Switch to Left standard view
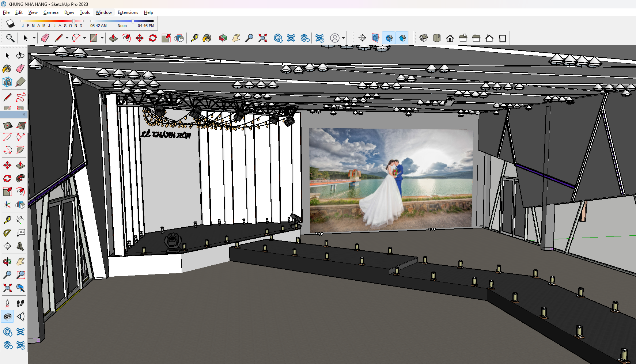The width and height of the screenshot is (636, 364). click(489, 38)
